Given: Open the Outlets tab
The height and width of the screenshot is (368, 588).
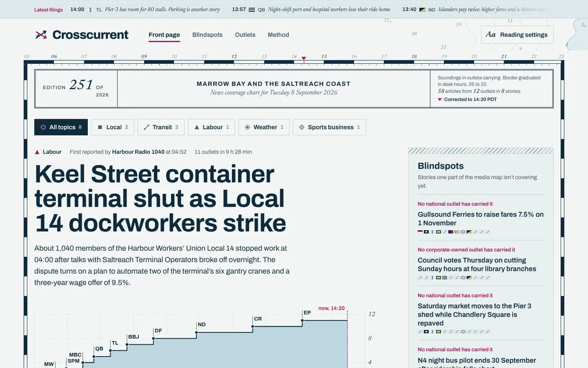Looking at the screenshot, I should tap(245, 35).
